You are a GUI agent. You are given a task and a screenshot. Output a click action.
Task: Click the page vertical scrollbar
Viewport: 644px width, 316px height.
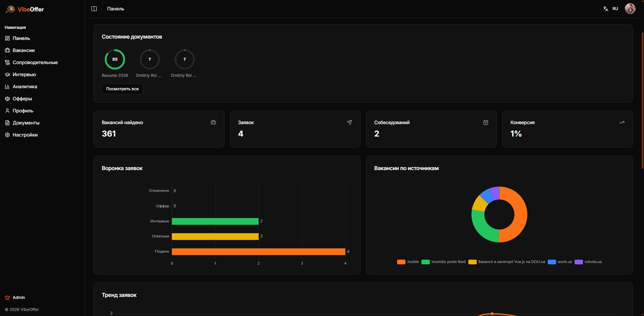pyautogui.click(x=642, y=101)
